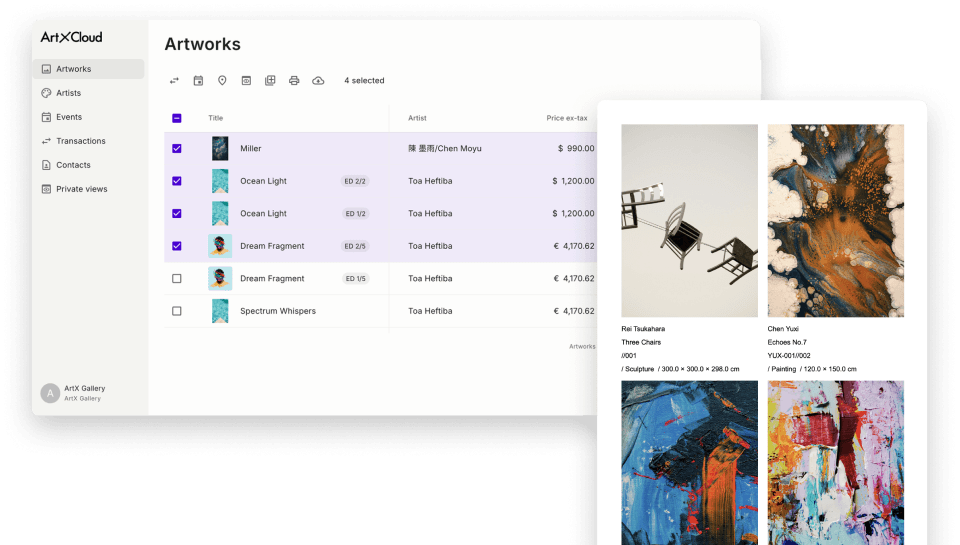Open Artists in the sidebar menu
Viewport: 960px width, 545px height.
[89, 93]
